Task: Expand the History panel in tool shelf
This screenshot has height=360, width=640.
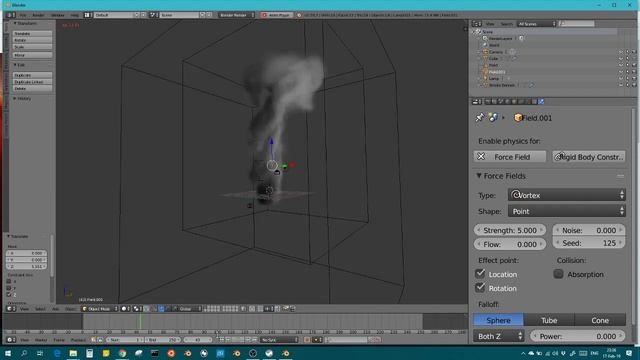Action: 15,98
